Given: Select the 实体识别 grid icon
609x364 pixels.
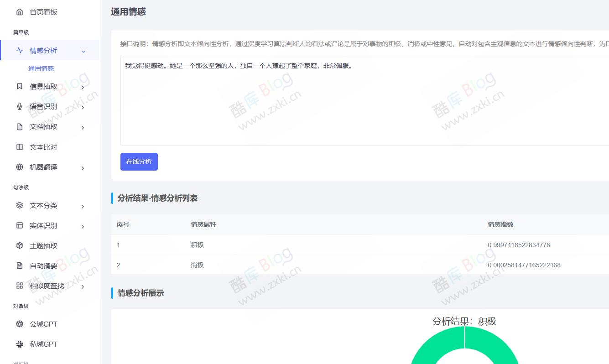Looking at the screenshot, I should (x=19, y=225).
